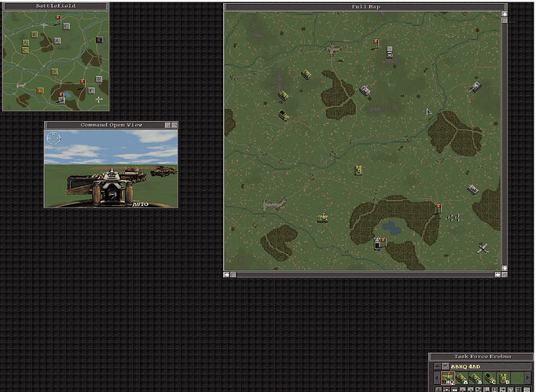Click the airplane icon on Full Map
The image size is (536, 392).
click(483, 249)
